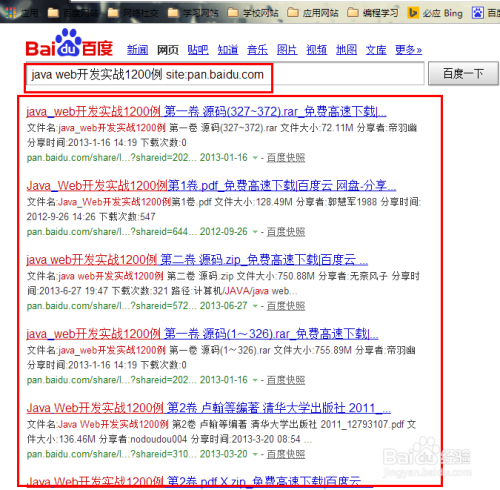500x490 pixels.
Task: Click the 百度一下 search button
Action: tap(463, 73)
